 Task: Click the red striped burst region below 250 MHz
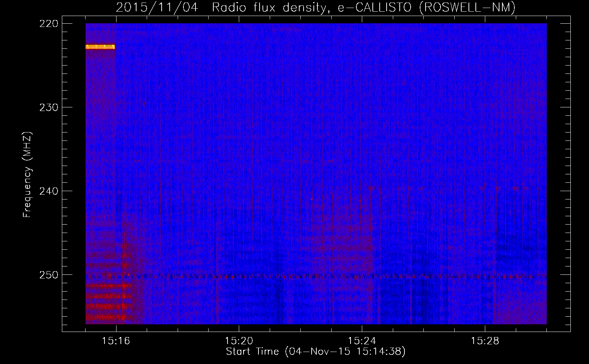pyautogui.click(x=108, y=301)
